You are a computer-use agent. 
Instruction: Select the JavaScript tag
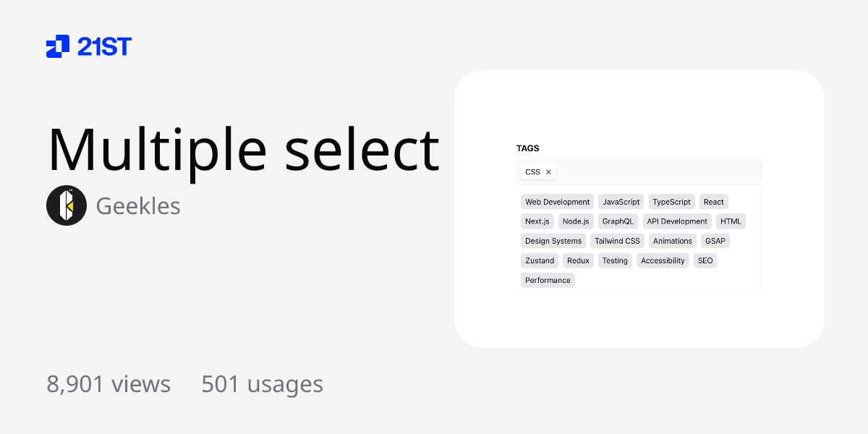pyautogui.click(x=621, y=202)
